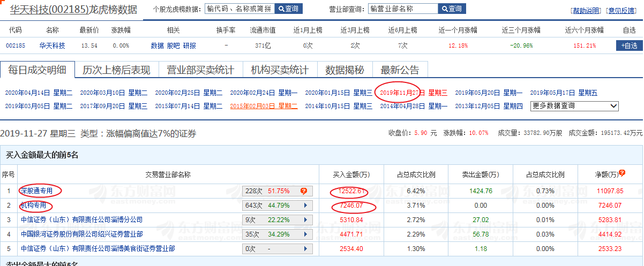Select date 2014年10月15日 星期三
This screenshot has height=266, width=644.
(x=339, y=106)
